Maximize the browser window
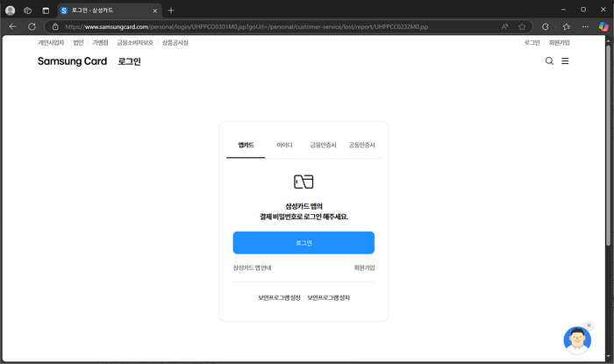This screenshot has height=364, width=614. [583, 10]
